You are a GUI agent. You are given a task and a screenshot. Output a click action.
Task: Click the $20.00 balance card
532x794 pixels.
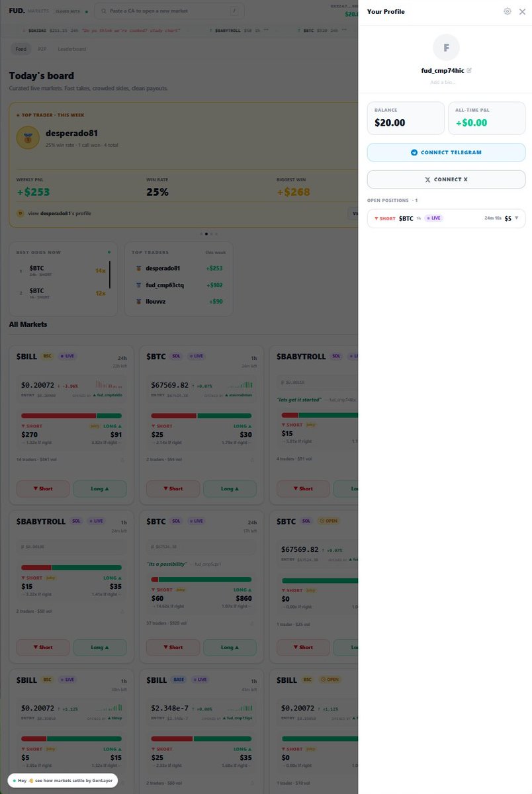tap(406, 118)
